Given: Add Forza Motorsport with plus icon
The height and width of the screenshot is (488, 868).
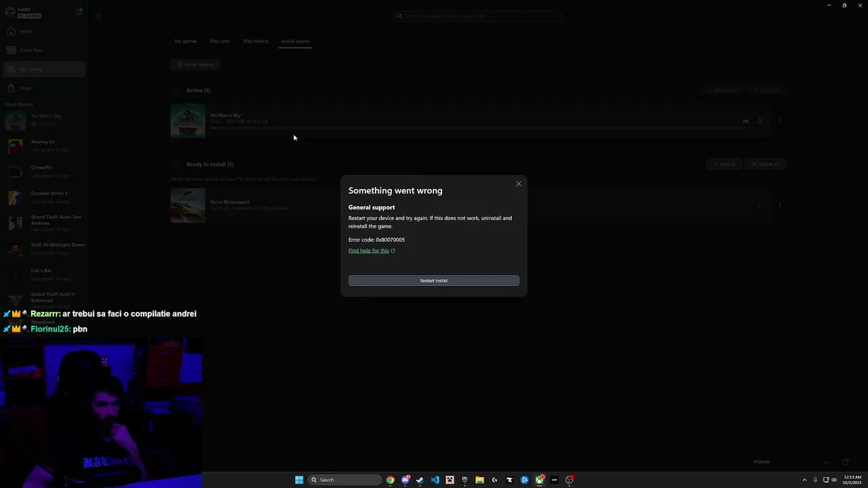Looking at the screenshot, I should point(759,205).
